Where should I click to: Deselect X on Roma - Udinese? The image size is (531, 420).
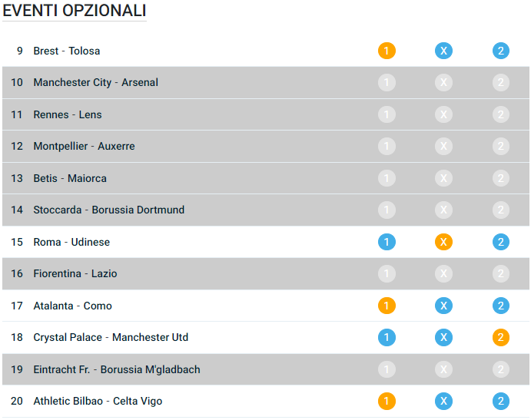pos(443,243)
